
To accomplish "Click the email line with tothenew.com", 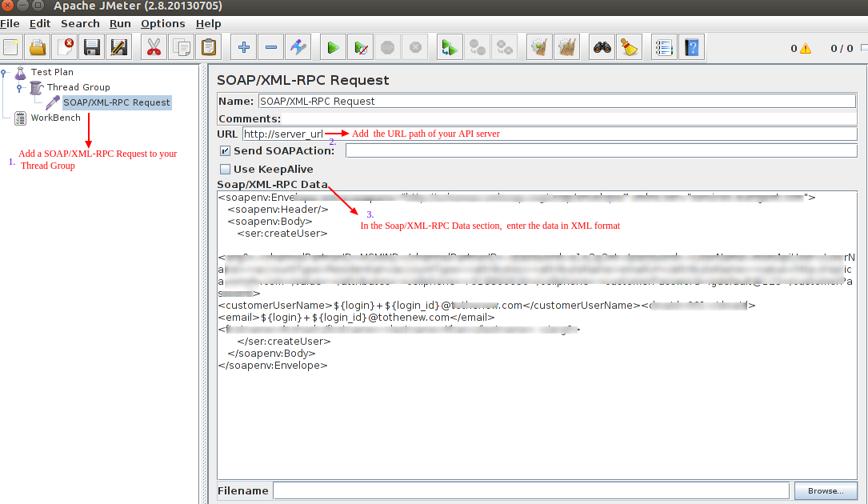I will pyautogui.click(x=357, y=318).
